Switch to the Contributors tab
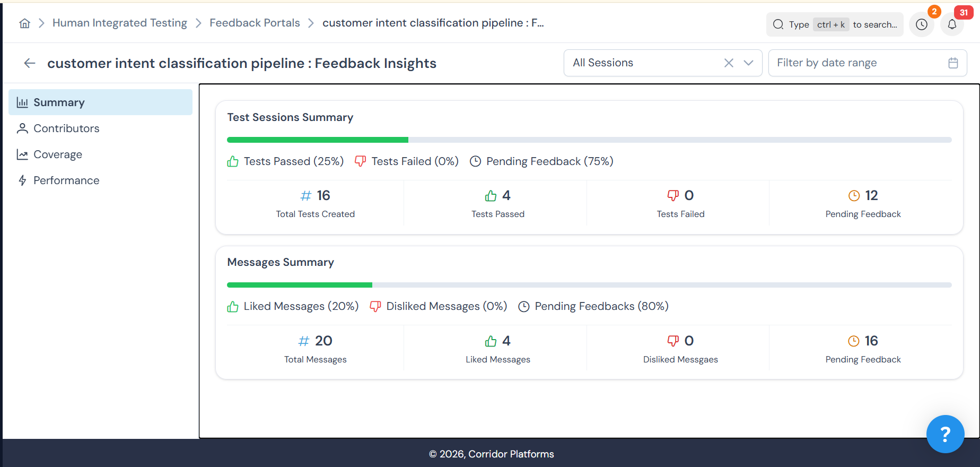The image size is (980, 467). coord(66,128)
